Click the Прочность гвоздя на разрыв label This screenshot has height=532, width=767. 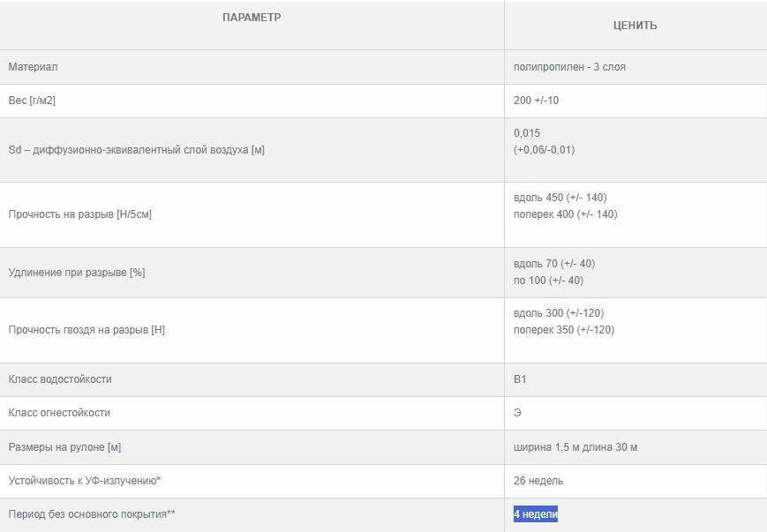click(86, 330)
